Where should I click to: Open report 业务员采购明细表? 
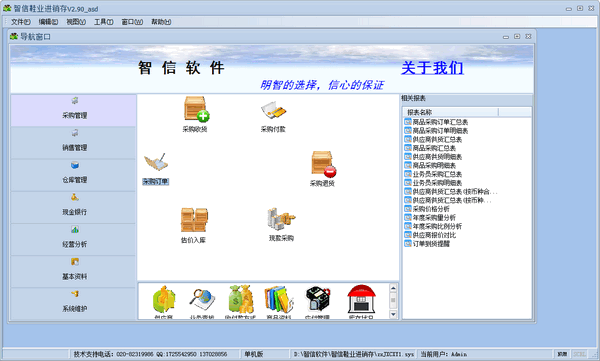click(x=433, y=183)
